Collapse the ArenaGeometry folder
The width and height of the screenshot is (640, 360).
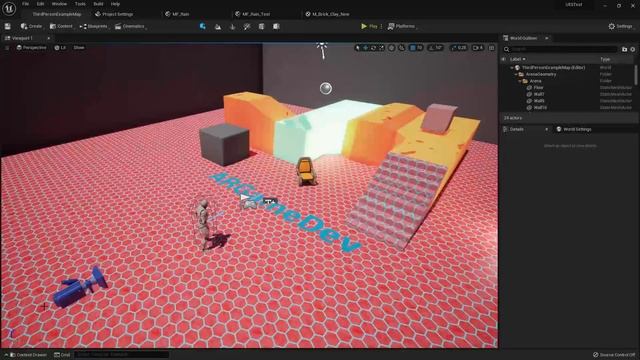(516, 74)
